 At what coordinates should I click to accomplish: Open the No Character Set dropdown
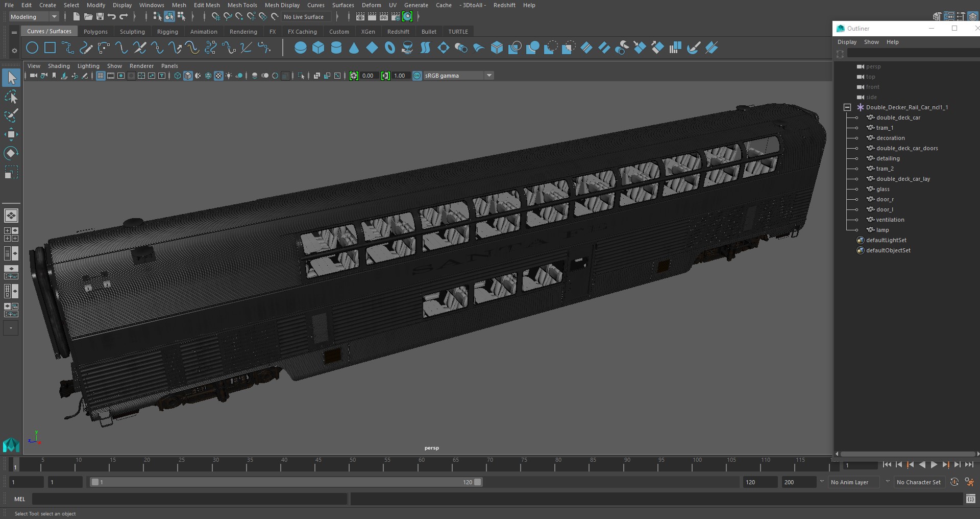pyautogui.click(x=919, y=482)
